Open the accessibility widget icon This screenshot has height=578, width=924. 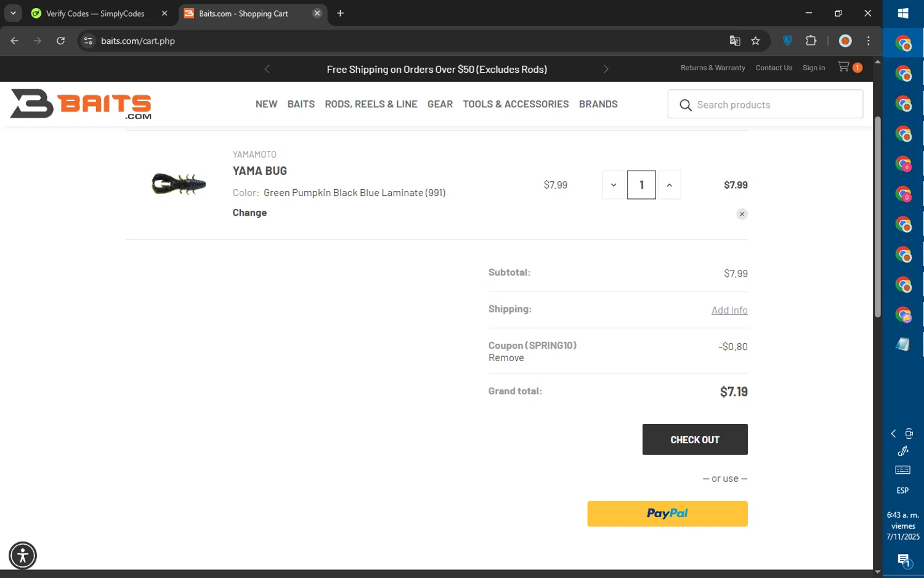[23, 556]
